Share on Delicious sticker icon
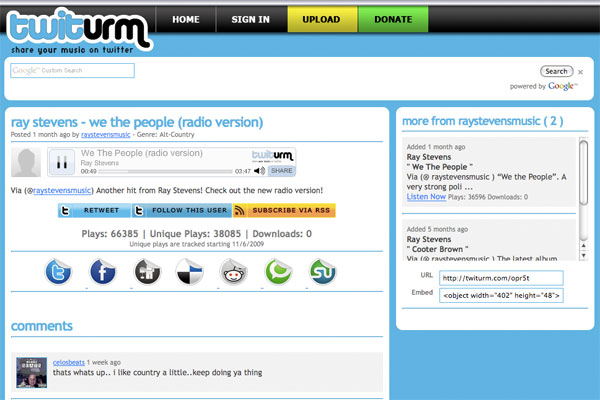 click(189, 272)
